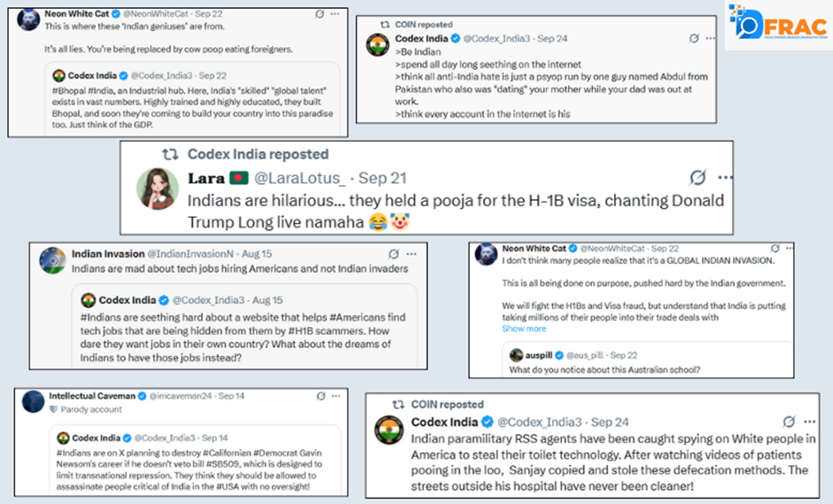Click Grok icon on Indian Invasion tweet
Screen dimensions: 833x504
(x=392, y=253)
